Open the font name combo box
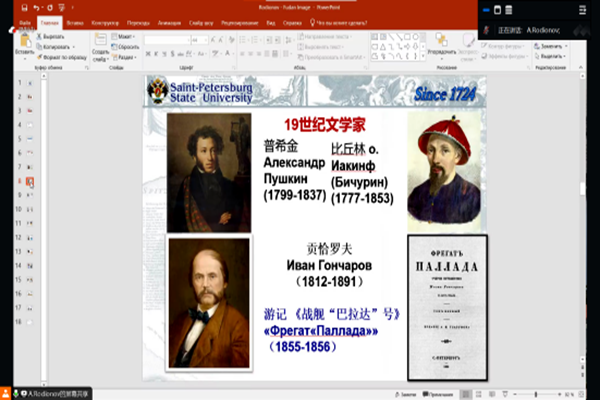This screenshot has width=600, height=400. (167, 40)
